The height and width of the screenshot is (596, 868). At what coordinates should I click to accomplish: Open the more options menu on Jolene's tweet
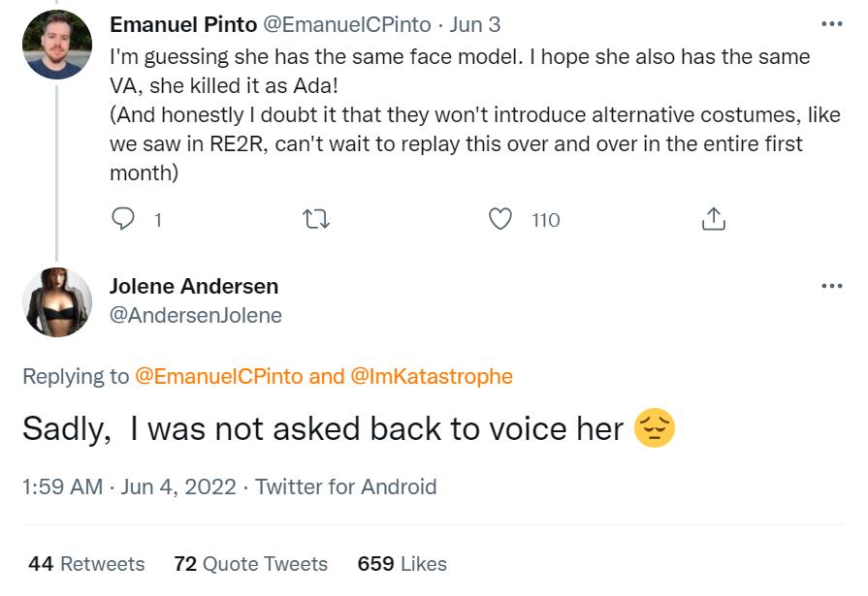pos(831,286)
